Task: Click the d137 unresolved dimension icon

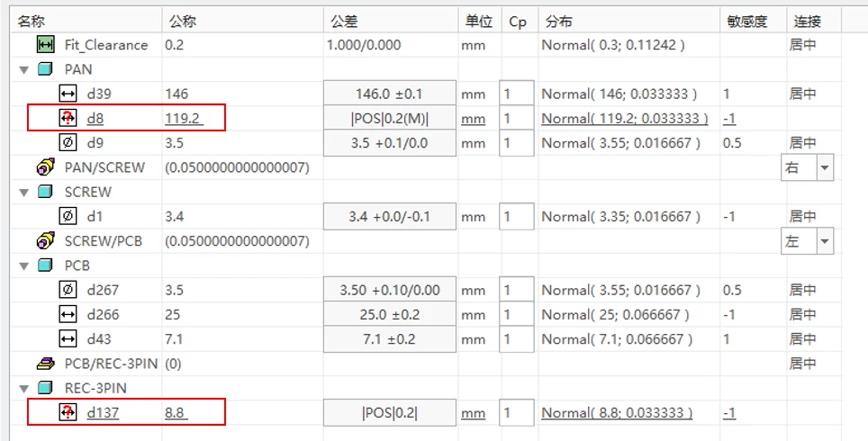Action: pyautogui.click(x=67, y=412)
